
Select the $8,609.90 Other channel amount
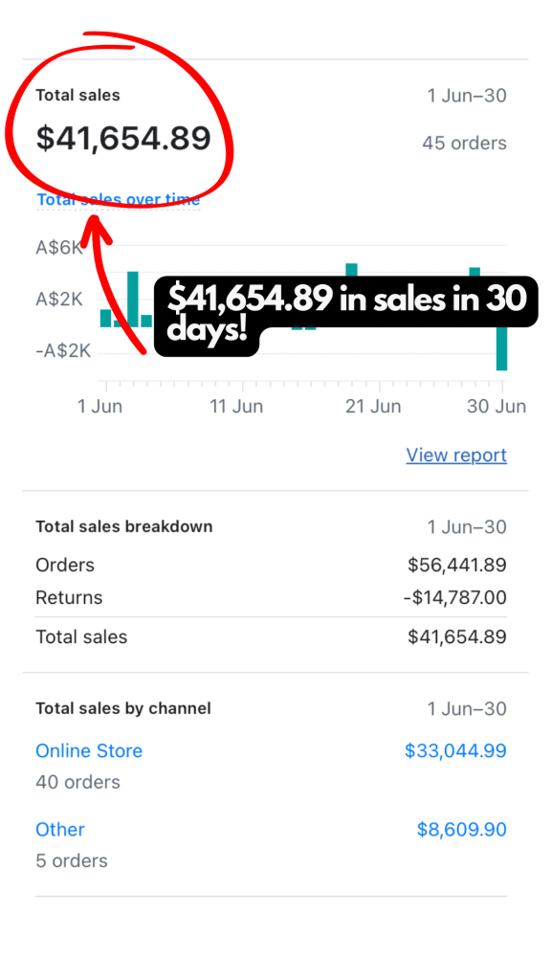click(x=462, y=830)
